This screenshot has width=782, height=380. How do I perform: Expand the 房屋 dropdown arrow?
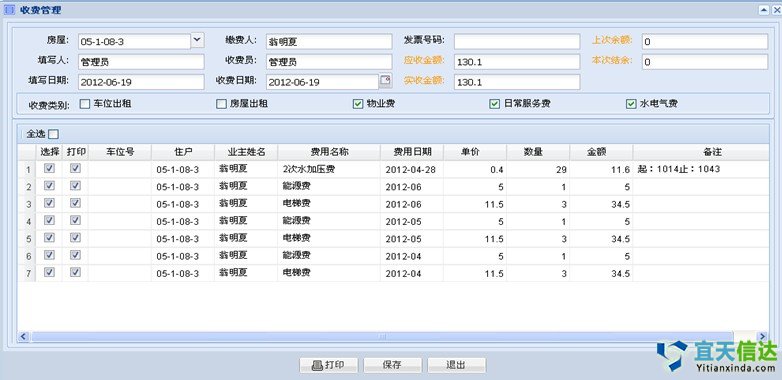click(x=197, y=40)
